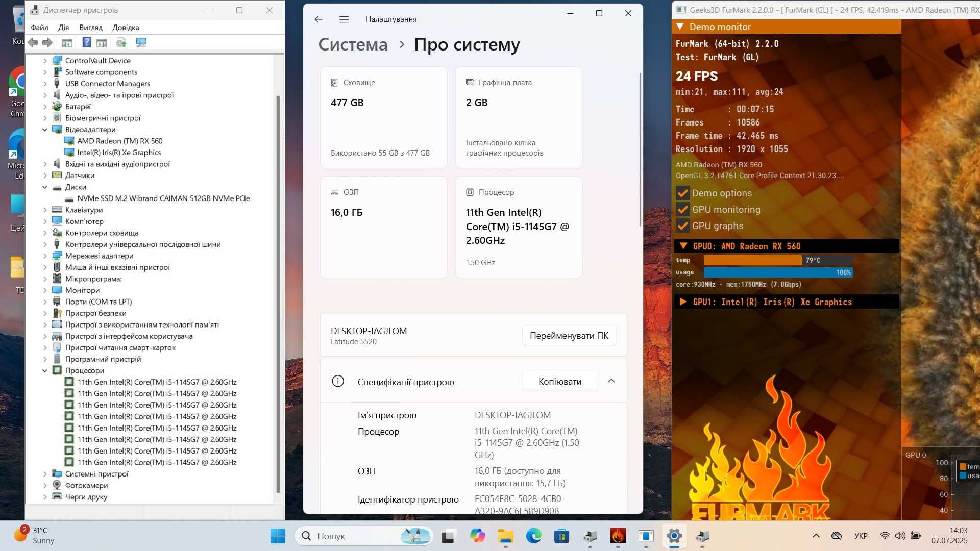Expand the Мережеві адаптери tree node
The width and height of the screenshot is (980, 551).
[45, 256]
